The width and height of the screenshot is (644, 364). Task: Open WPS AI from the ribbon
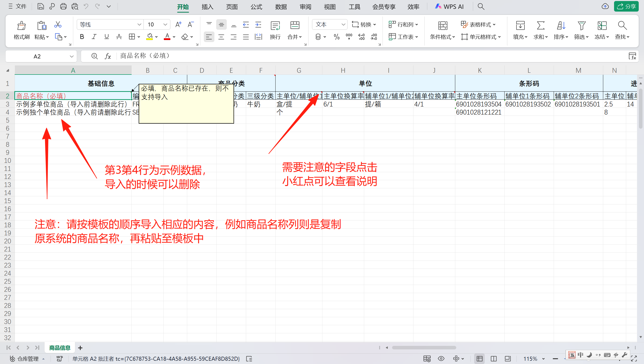[449, 7]
